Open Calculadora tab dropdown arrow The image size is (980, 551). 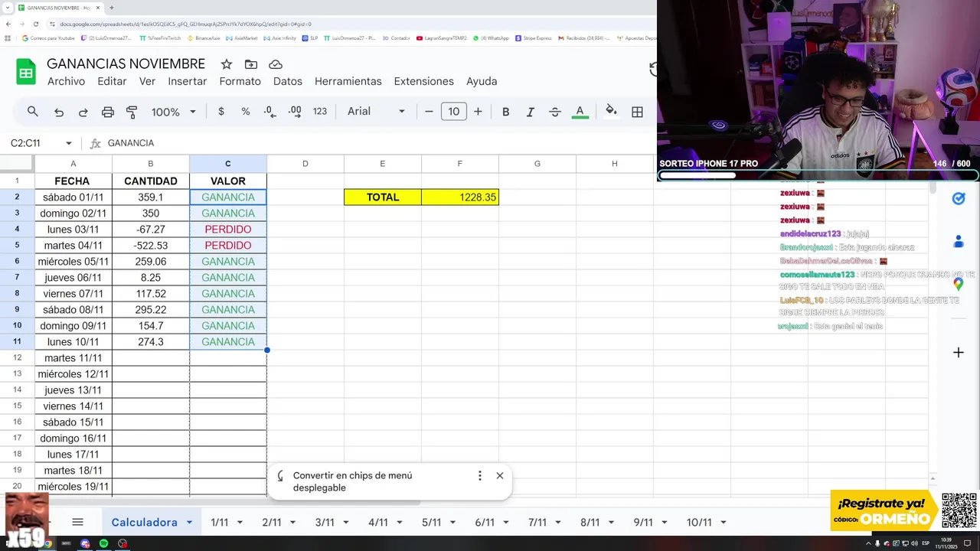189,523
